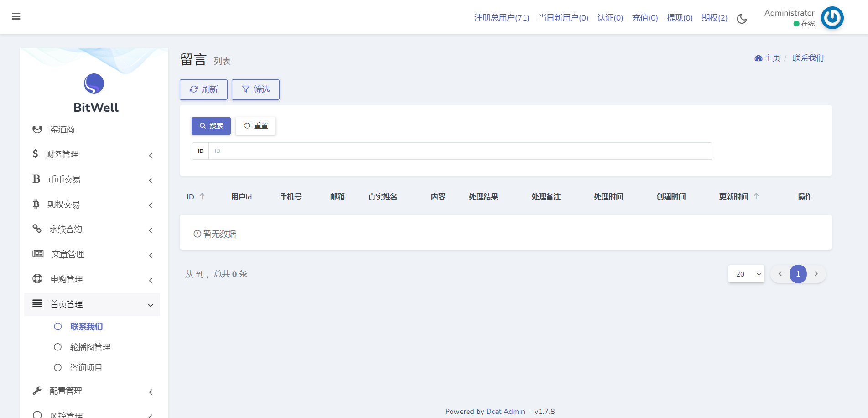Click the hamburger menu icon

tap(16, 16)
